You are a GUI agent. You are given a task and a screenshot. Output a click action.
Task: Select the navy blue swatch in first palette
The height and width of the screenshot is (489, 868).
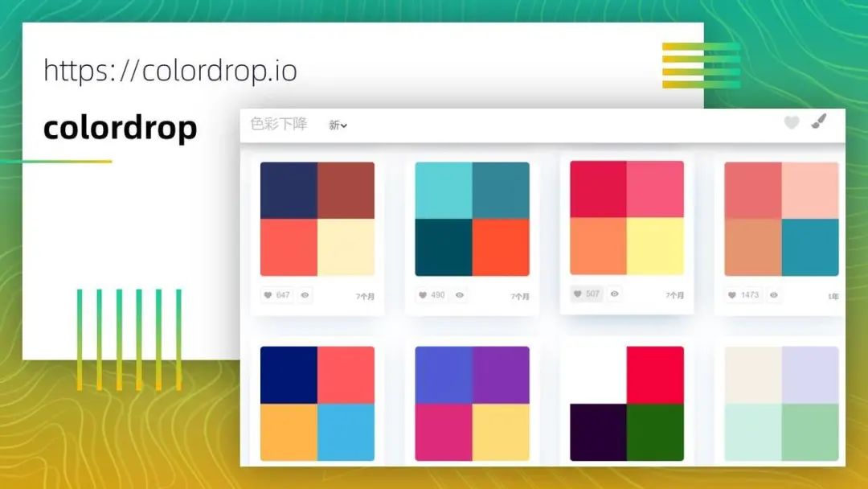coord(289,191)
